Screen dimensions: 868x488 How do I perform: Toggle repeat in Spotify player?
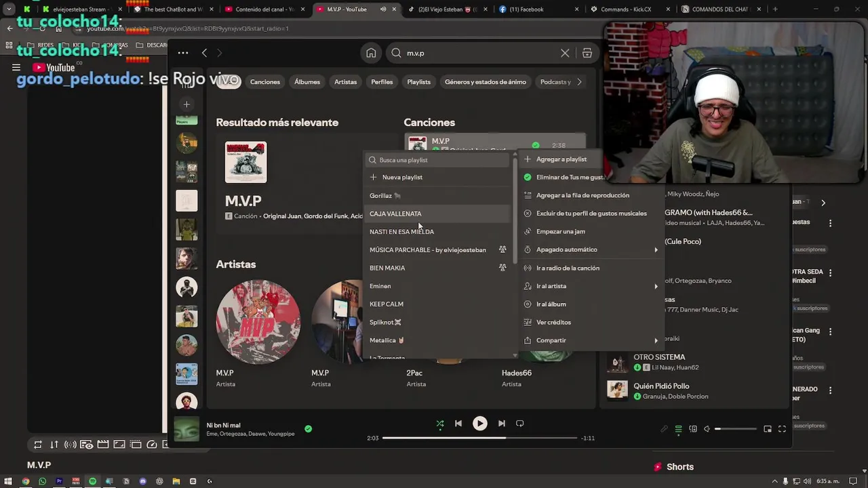pos(520,424)
